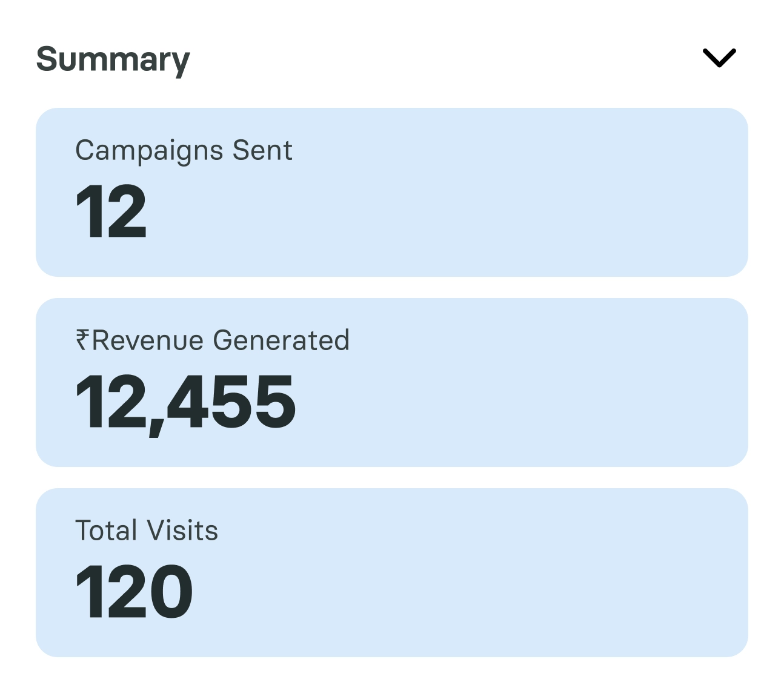Click the blue Campaigns Sent card background
Viewport: 784px width, 682px height.
coord(545,190)
